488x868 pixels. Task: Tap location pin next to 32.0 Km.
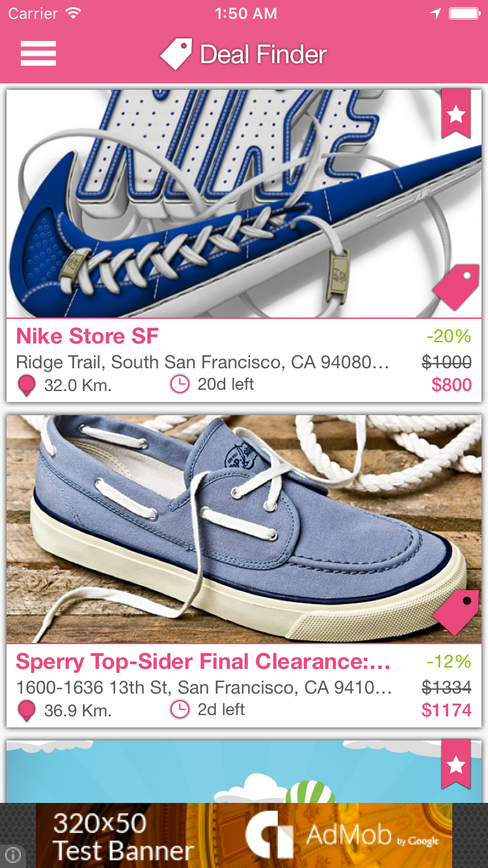click(x=27, y=385)
